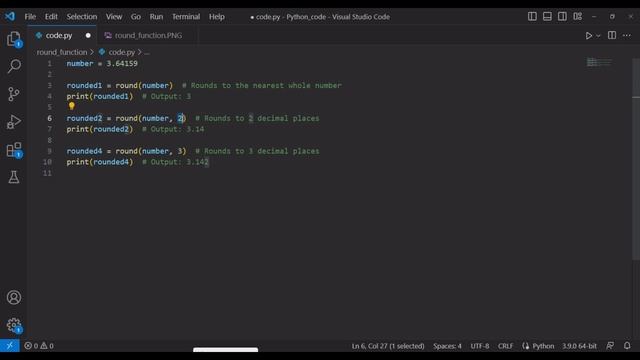Open the Run and Debug view
This screenshot has width=640, height=360.
(14, 122)
